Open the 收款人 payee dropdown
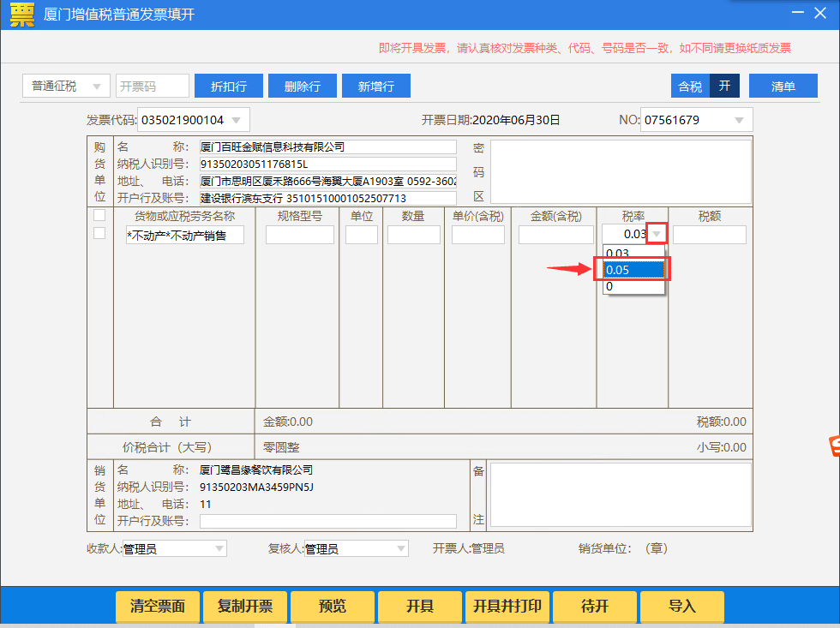 [219, 547]
